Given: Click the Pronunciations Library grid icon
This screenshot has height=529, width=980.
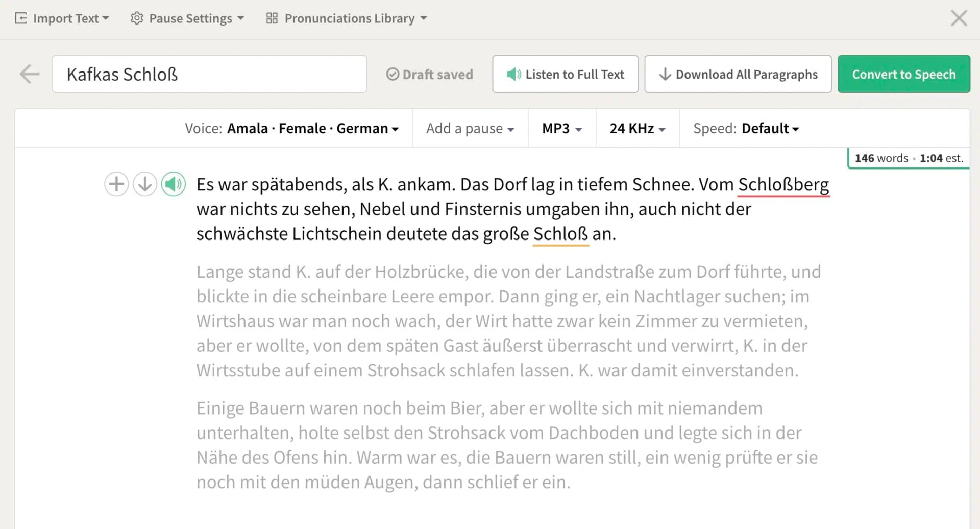Looking at the screenshot, I should (x=272, y=18).
